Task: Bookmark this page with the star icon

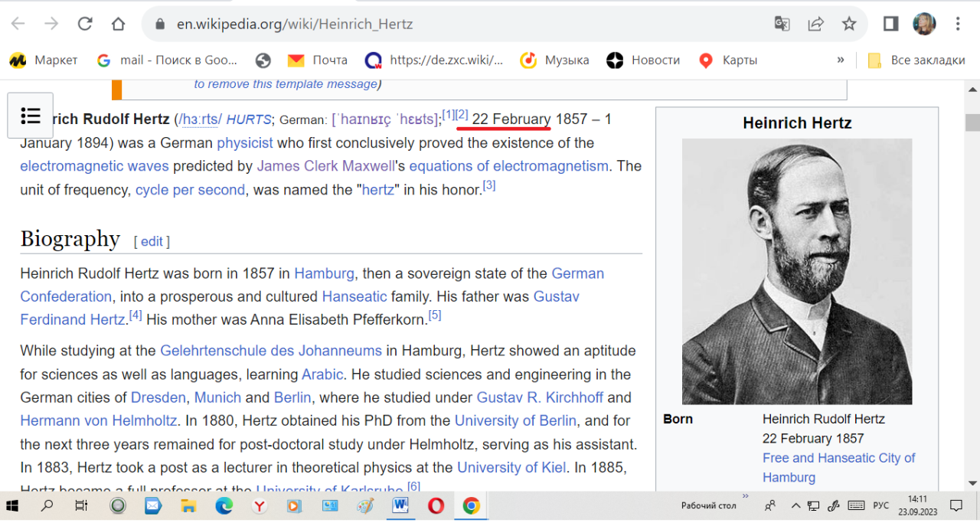Action: click(x=849, y=24)
